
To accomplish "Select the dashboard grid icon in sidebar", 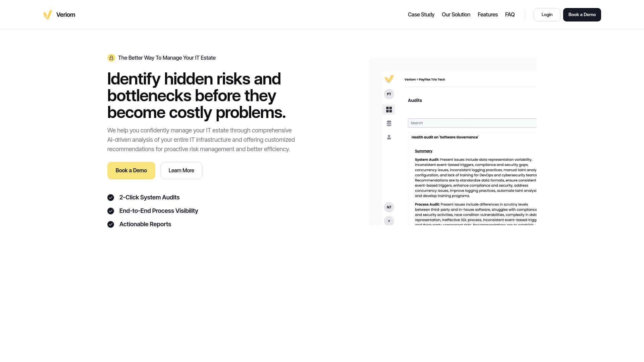I will (x=389, y=110).
